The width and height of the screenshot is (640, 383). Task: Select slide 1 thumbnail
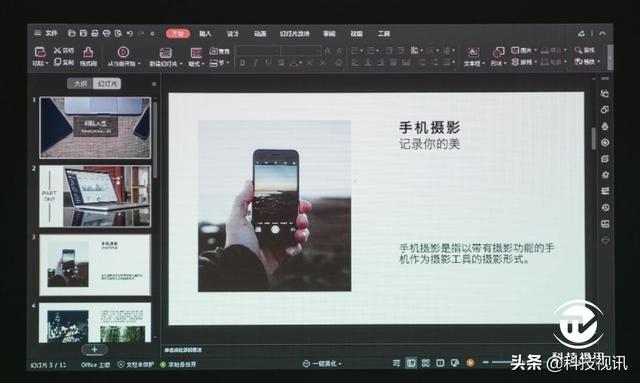[x=95, y=127]
